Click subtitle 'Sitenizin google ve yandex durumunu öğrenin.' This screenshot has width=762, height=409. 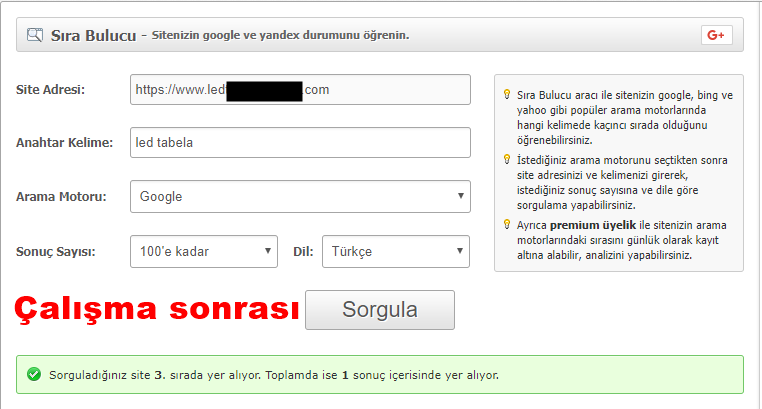280,35
